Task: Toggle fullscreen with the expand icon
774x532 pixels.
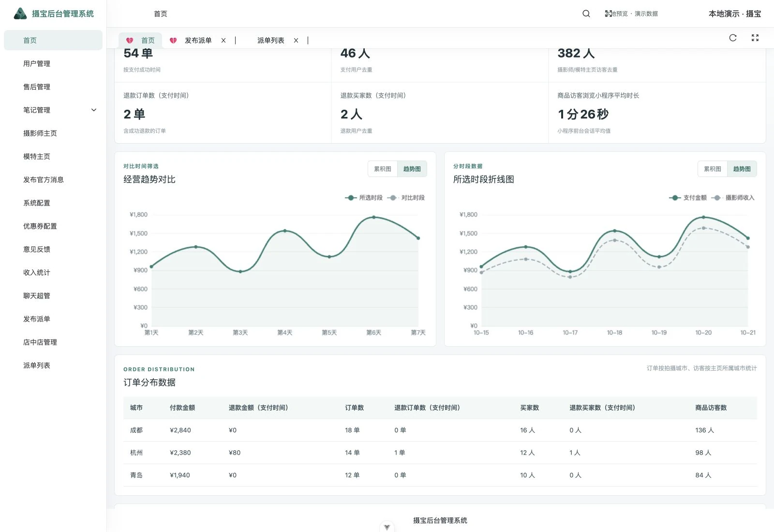Action: tap(755, 38)
